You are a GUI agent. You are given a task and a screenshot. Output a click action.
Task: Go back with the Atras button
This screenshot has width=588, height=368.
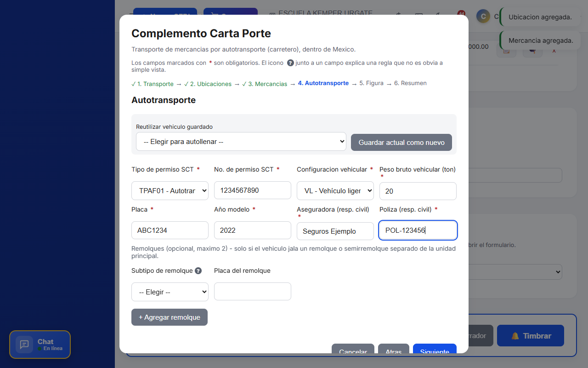coord(394,349)
